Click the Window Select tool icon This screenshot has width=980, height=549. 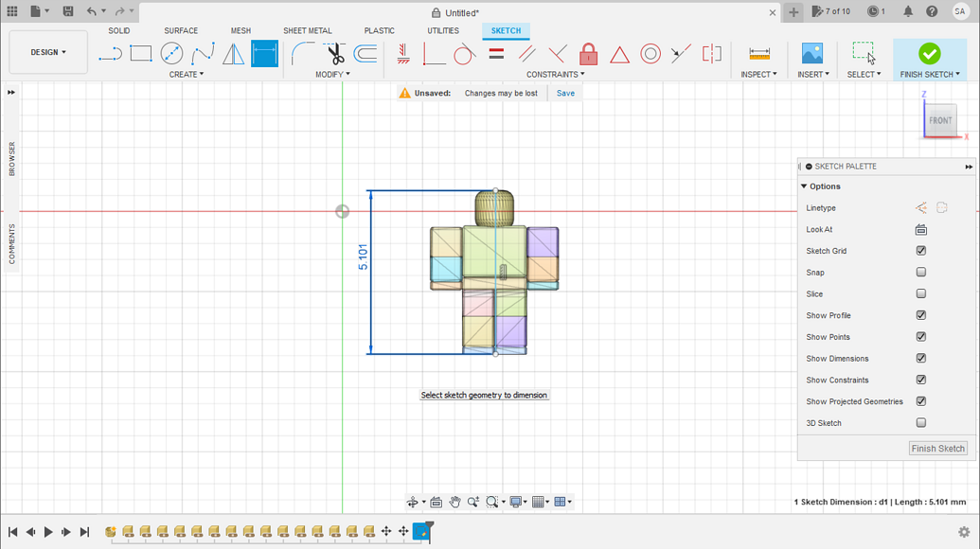coord(864,54)
